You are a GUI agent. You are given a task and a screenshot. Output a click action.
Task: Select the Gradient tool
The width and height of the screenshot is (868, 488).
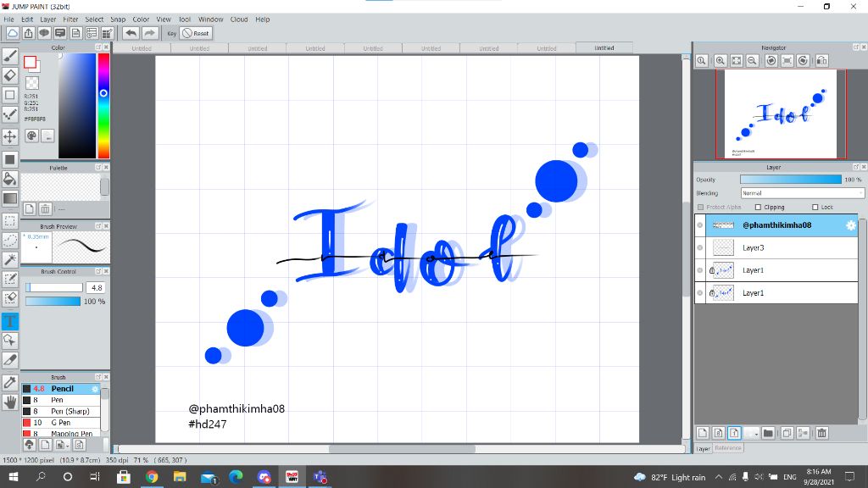click(10, 198)
